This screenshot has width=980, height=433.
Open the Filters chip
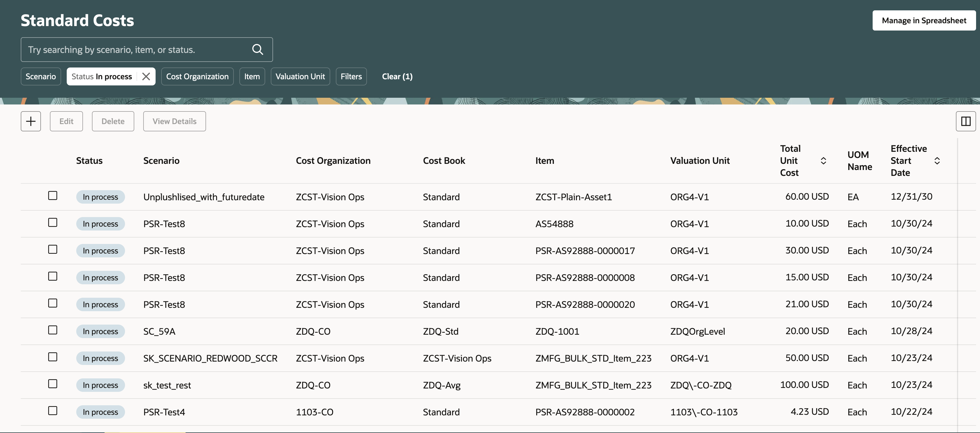[351, 76]
